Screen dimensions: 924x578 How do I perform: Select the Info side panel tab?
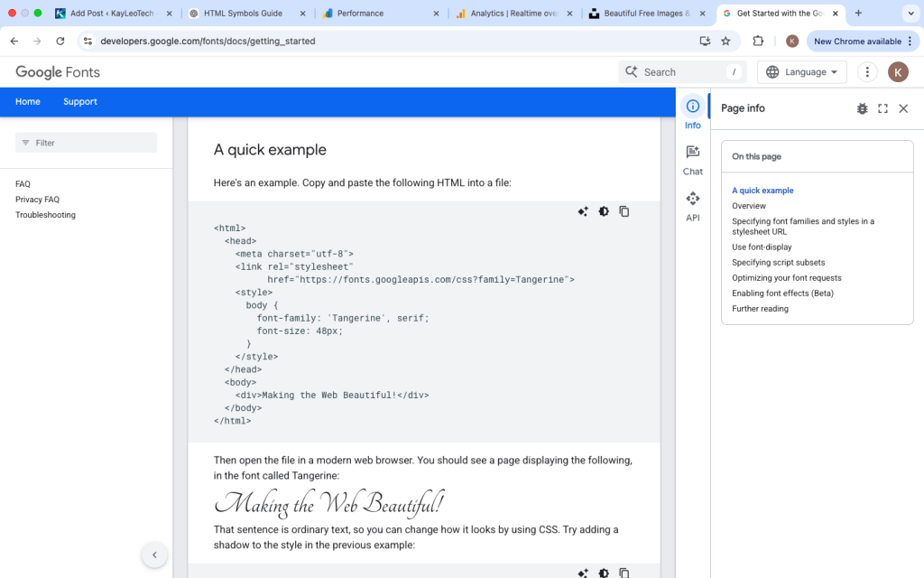click(692, 113)
